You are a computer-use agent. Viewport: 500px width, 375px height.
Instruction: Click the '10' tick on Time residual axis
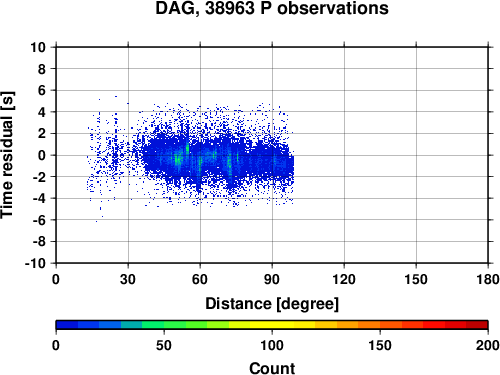(38, 47)
